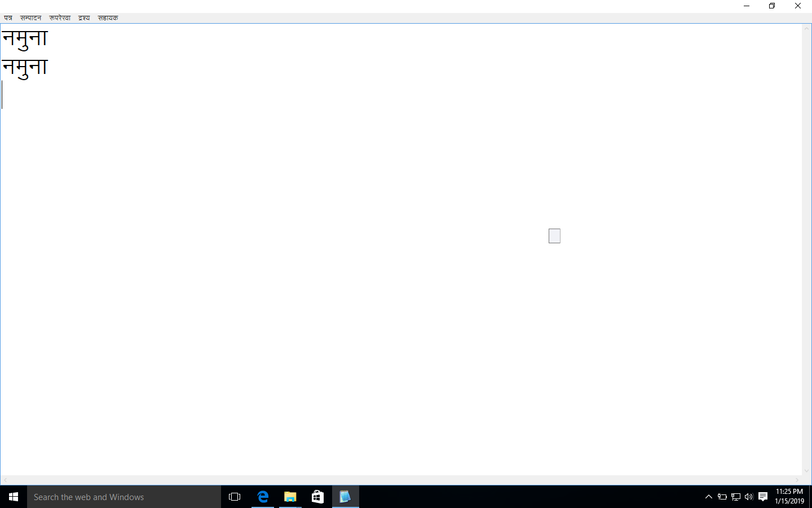Open the Action Center notifications icon
Screen dimensions: 812x508
tap(763, 497)
